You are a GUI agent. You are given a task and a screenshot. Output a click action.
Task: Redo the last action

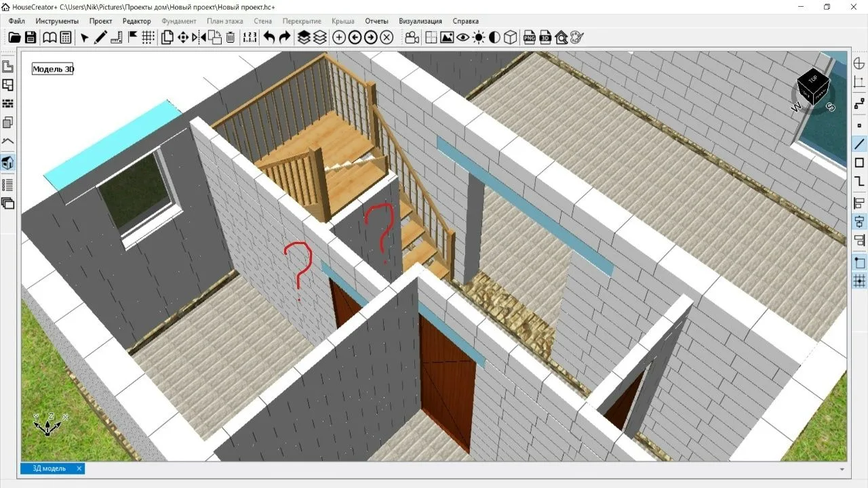[285, 37]
